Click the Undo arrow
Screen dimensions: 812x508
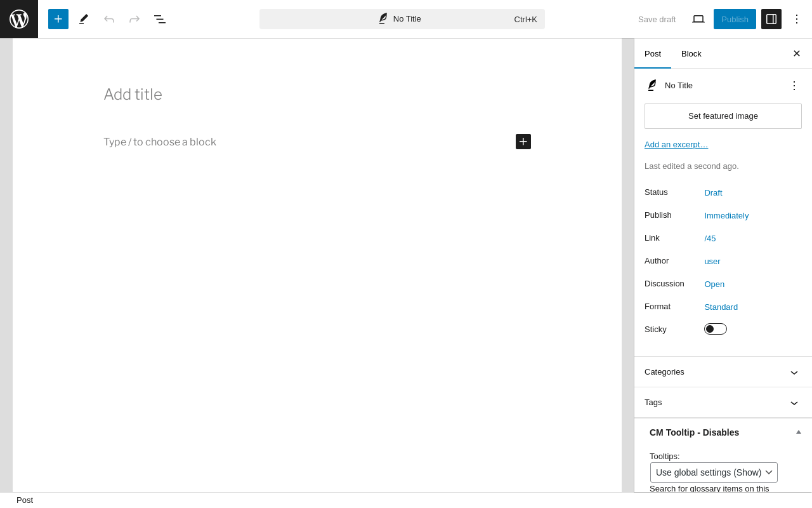pos(109,19)
